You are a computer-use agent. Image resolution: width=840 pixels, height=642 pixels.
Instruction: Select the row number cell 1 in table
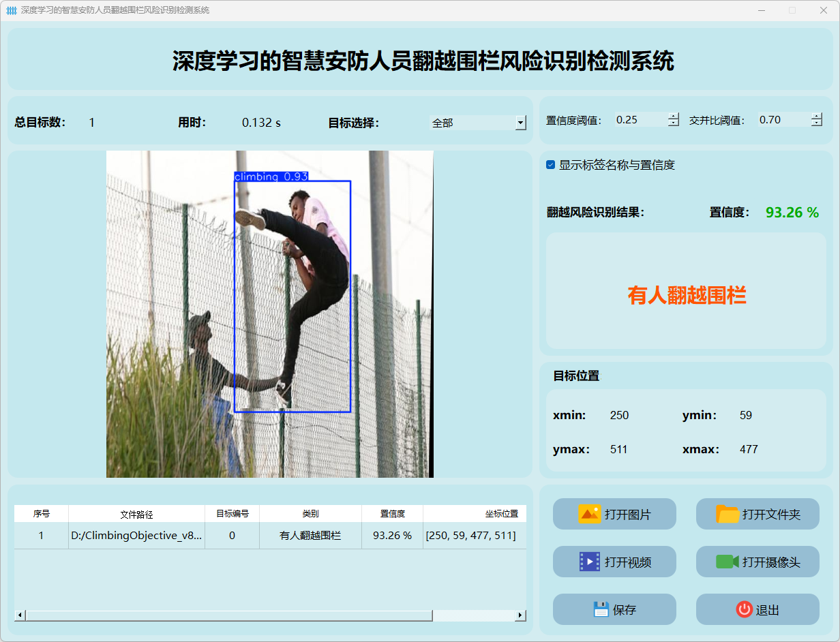(x=42, y=536)
